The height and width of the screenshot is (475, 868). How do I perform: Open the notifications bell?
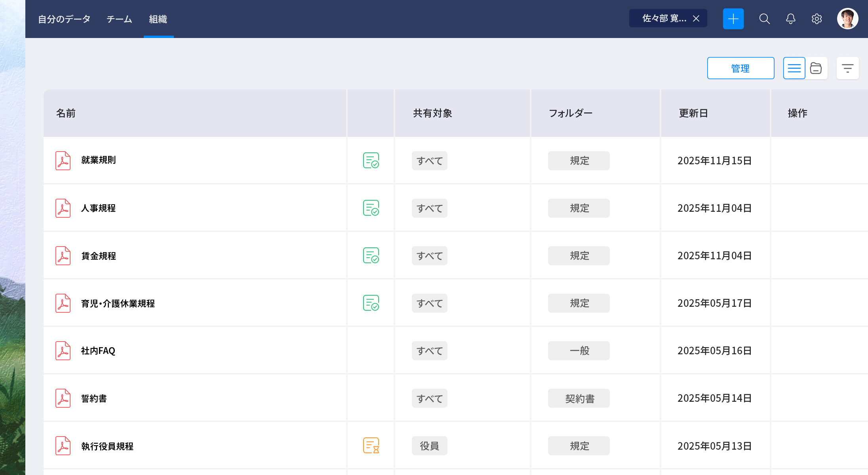tap(790, 19)
